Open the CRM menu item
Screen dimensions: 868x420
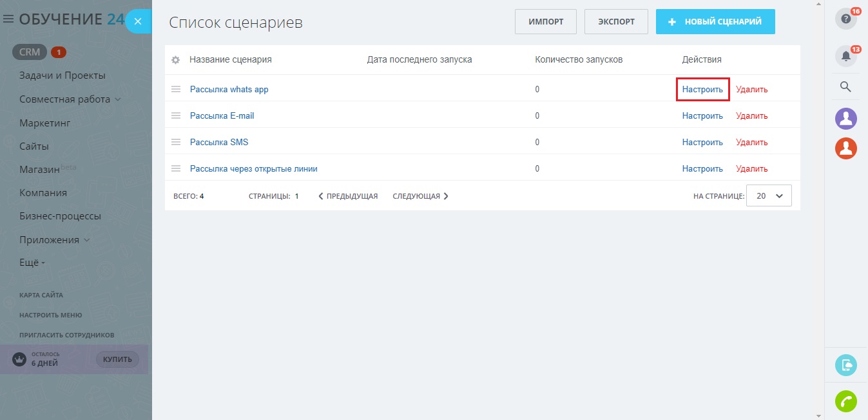[30, 52]
